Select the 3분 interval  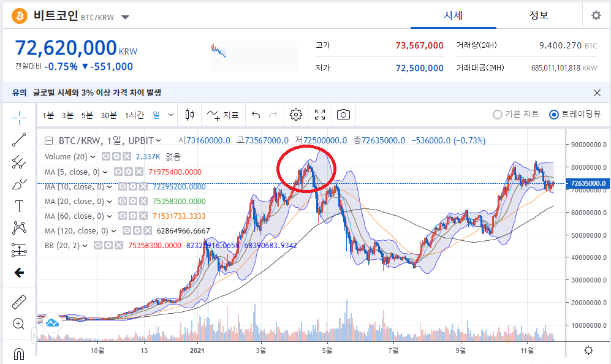[x=67, y=115]
